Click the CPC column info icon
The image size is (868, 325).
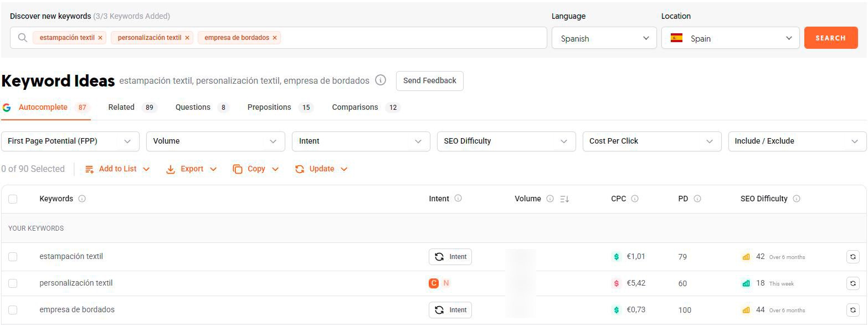(635, 199)
